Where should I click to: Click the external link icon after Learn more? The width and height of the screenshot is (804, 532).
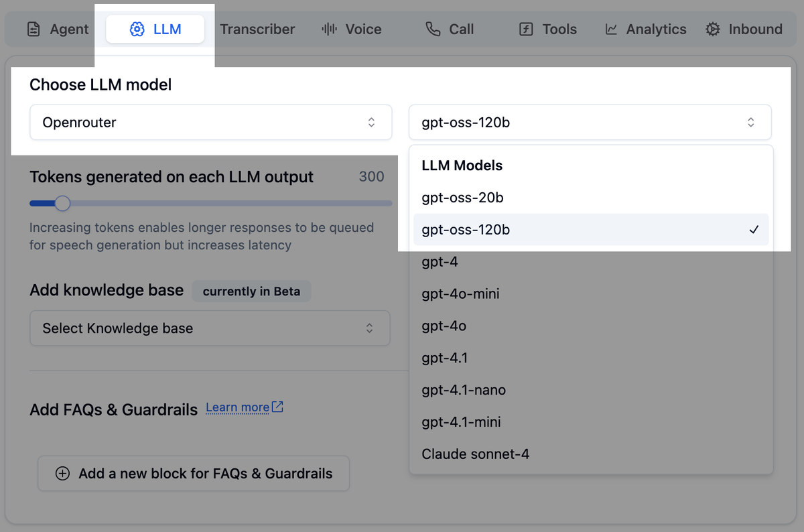(277, 407)
